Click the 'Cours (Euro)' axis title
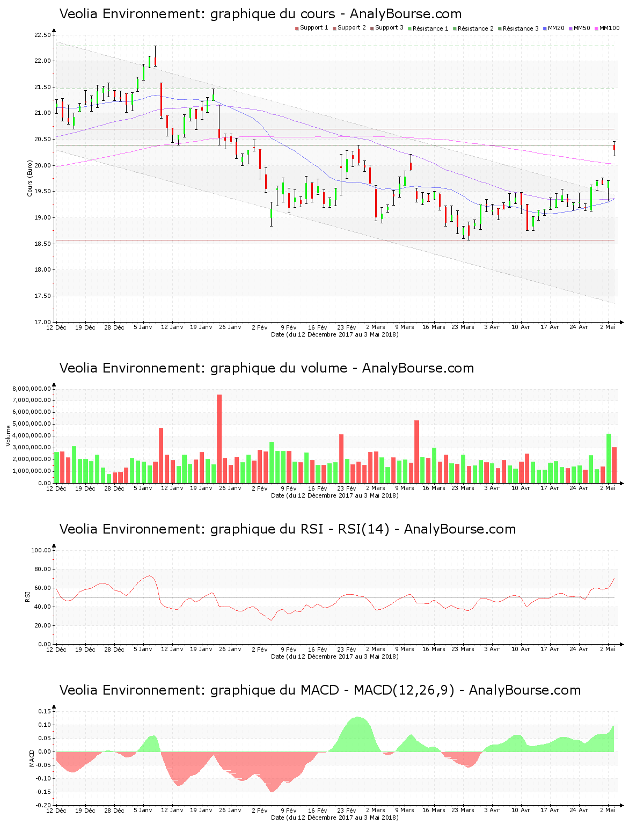This screenshot has width=644, height=832. pos(30,179)
